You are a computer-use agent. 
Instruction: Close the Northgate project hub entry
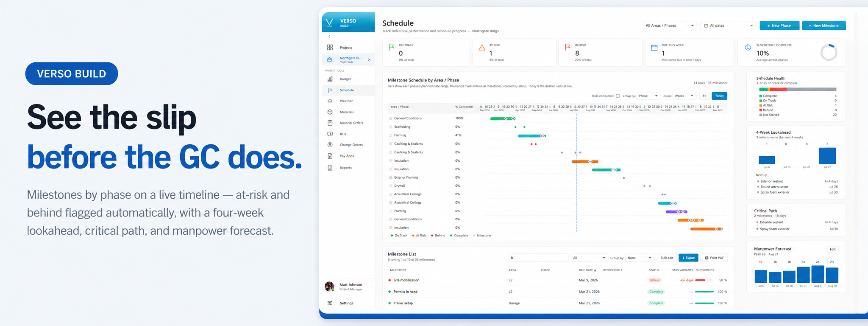pos(369,60)
